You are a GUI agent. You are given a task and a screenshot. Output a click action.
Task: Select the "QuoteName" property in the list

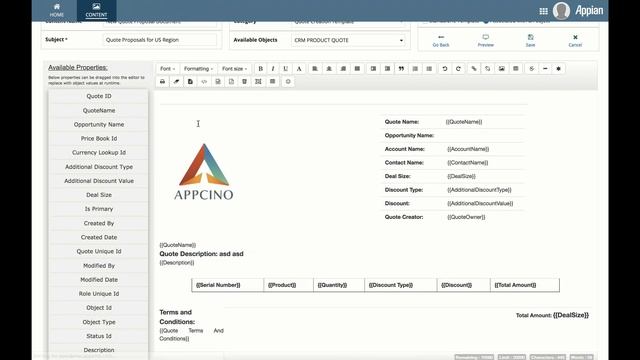point(99,110)
